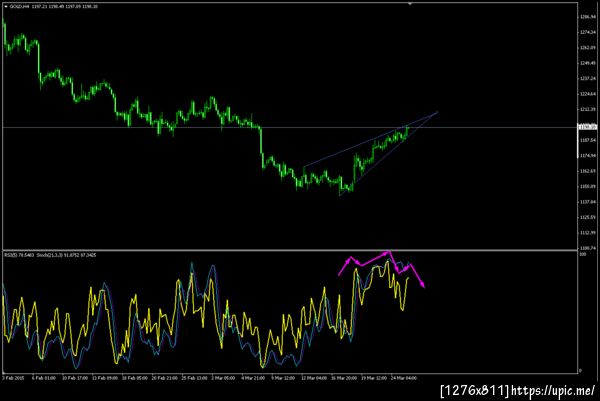Click the 19 Mar 12:00 time label
Viewport: 600px width, 401px height.
374,378
